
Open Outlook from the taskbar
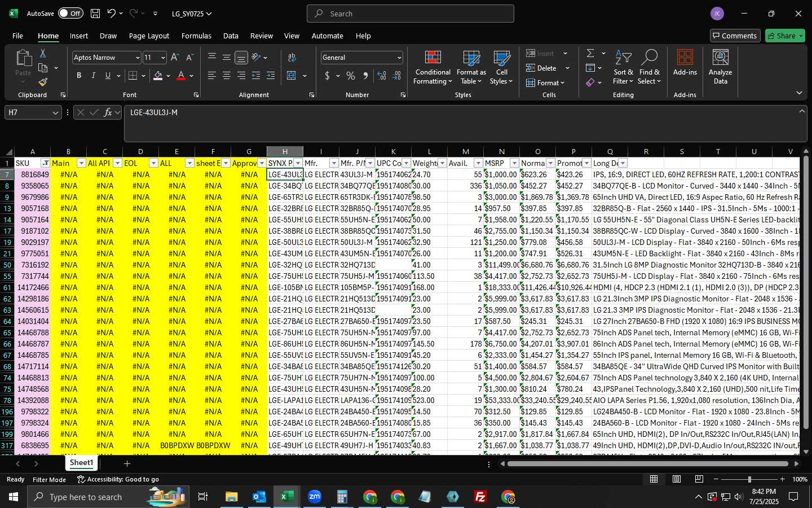coord(259,497)
